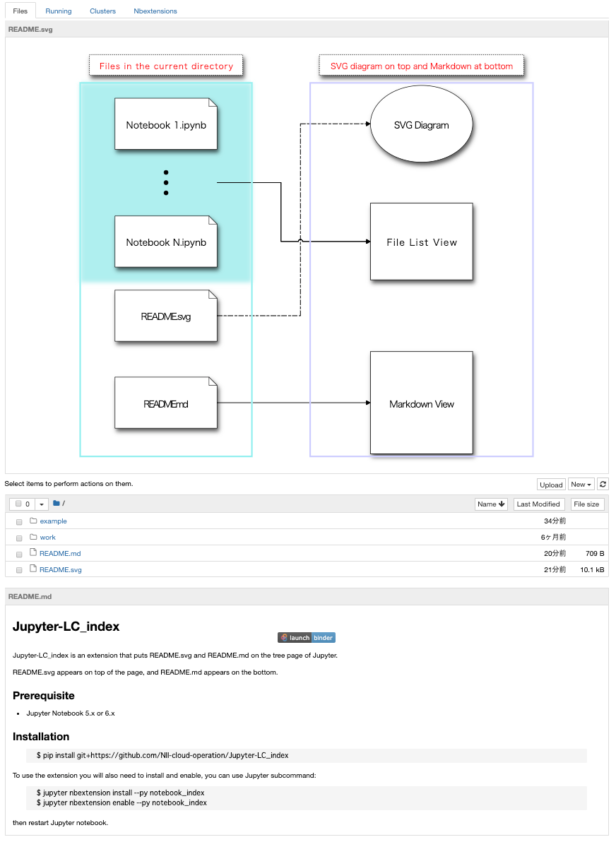This screenshot has width=616, height=842.
Task: Sort by File size button
Action: pyautogui.click(x=586, y=504)
